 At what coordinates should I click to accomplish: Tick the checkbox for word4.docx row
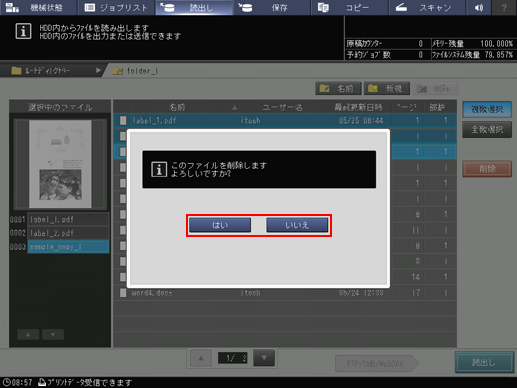tap(123, 293)
